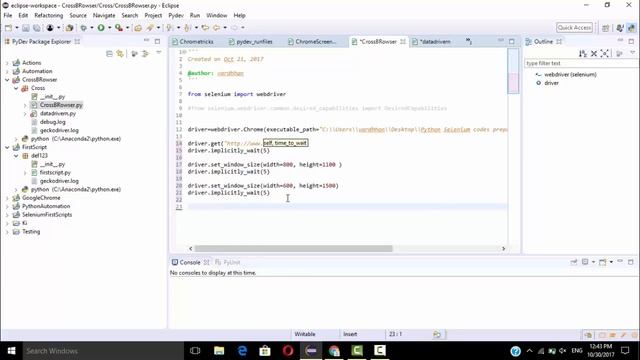
Task: Select driver in the Outline
Action: [x=551, y=83]
